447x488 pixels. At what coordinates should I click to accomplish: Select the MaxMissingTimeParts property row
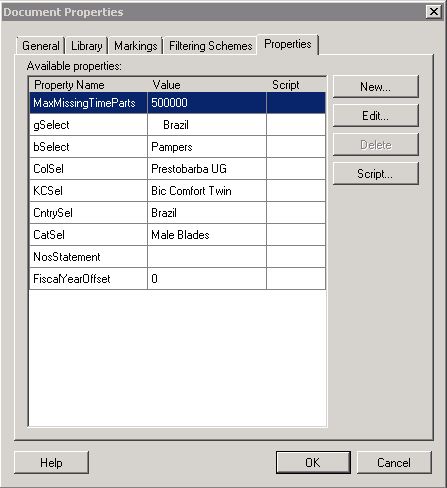point(178,103)
